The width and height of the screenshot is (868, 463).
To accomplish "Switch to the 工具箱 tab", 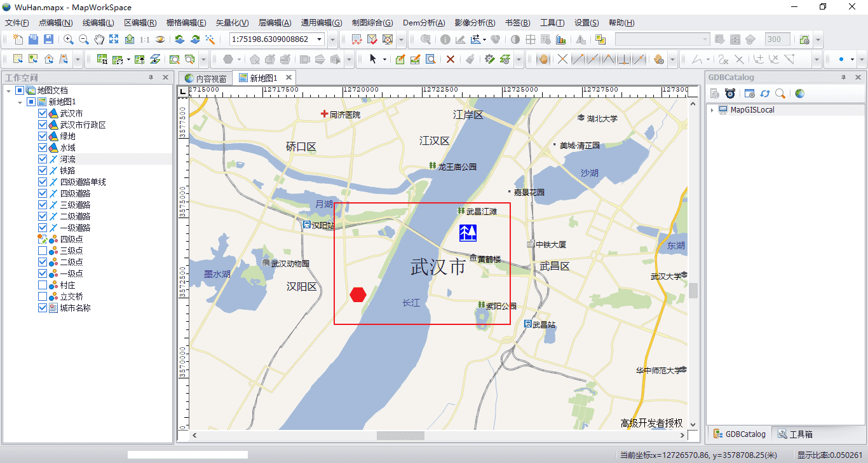I will [794, 434].
